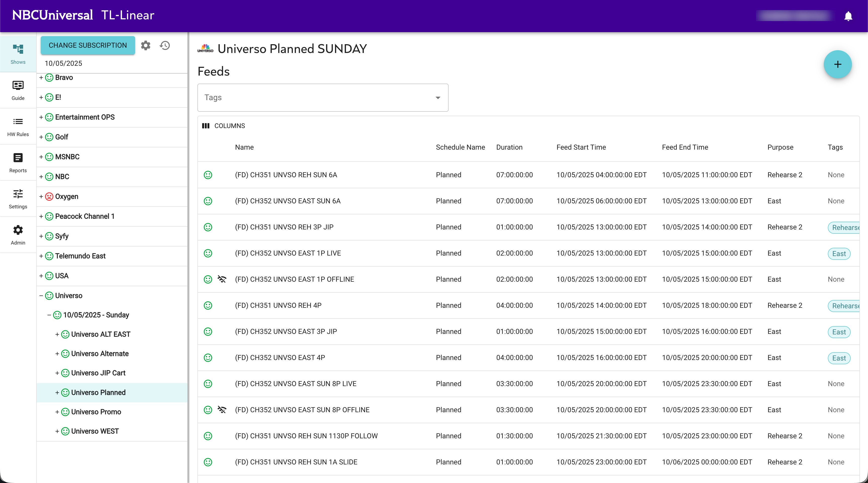868x483 pixels.
Task: Click the Feed Start Time column header
Action: coord(581,147)
